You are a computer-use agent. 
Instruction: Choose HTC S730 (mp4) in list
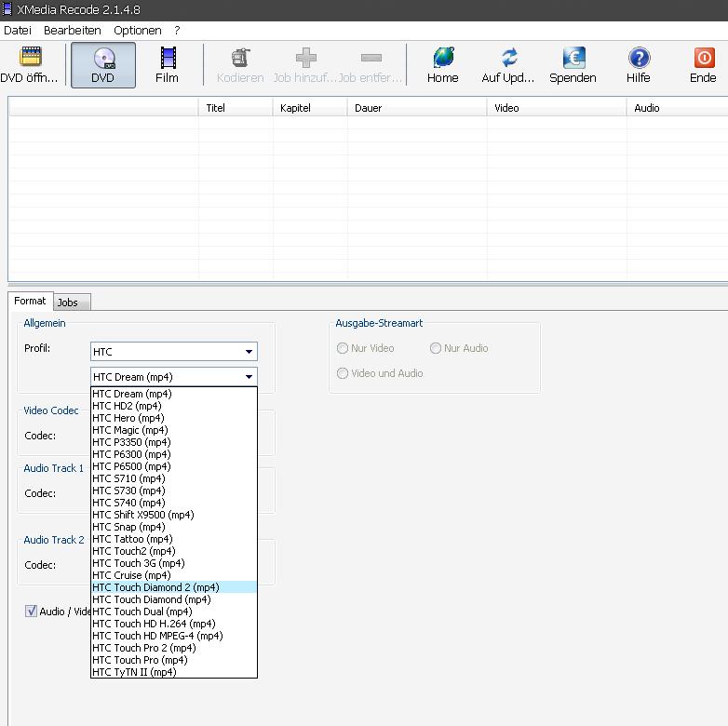[174, 491]
